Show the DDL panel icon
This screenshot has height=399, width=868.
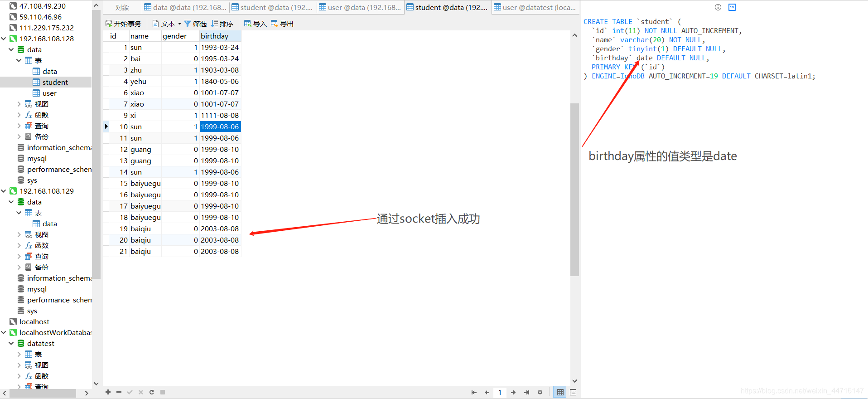point(732,7)
